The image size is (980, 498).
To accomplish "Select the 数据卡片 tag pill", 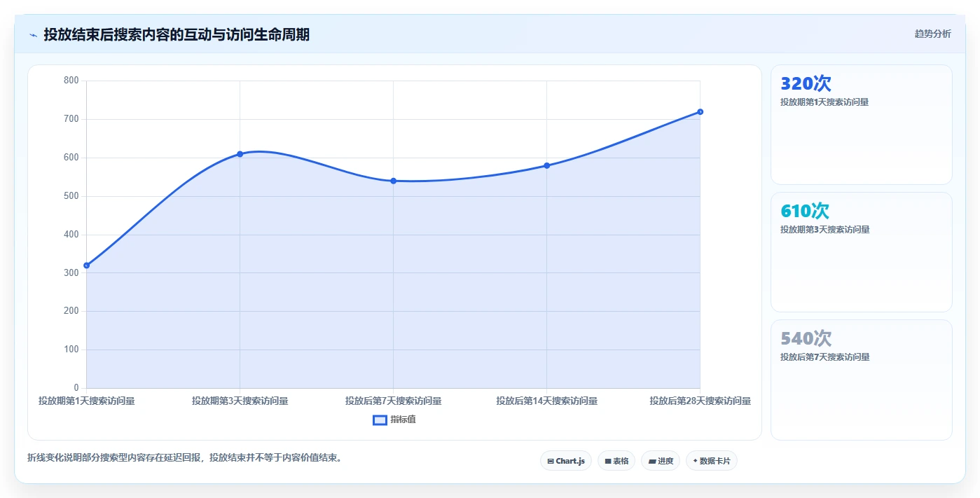I will click(712, 461).
